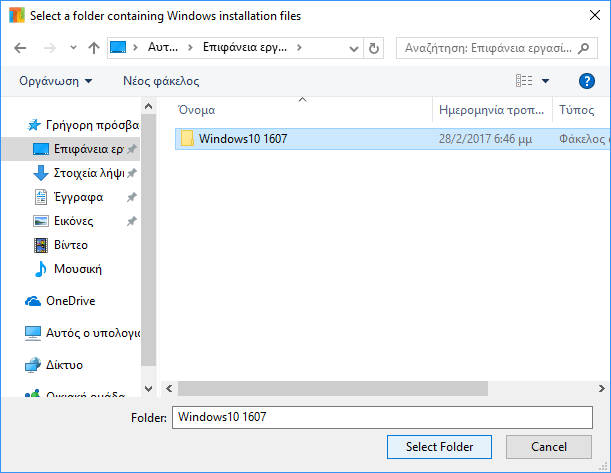Click sidebar scroll down arrow
Viewport: 611px width, 473px height.
coord(148,388)
